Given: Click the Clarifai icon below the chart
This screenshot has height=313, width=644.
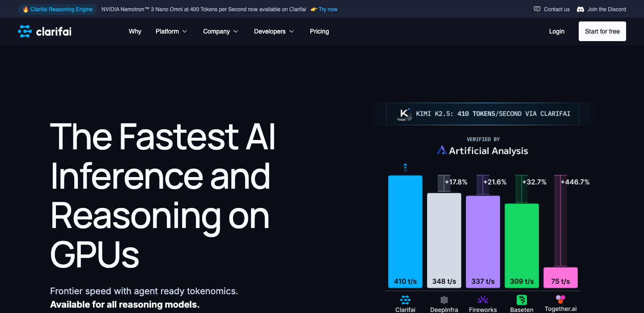Looking at the screenshot, I should [x=405, y=300].
